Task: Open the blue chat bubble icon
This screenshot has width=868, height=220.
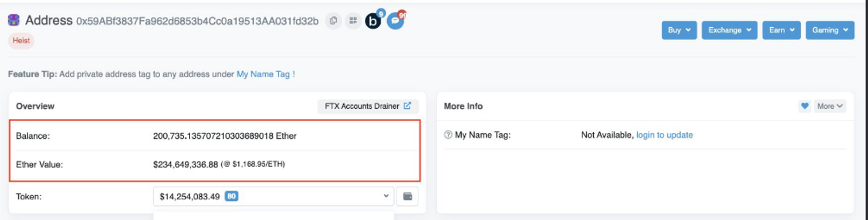Action: coord(395,21)
